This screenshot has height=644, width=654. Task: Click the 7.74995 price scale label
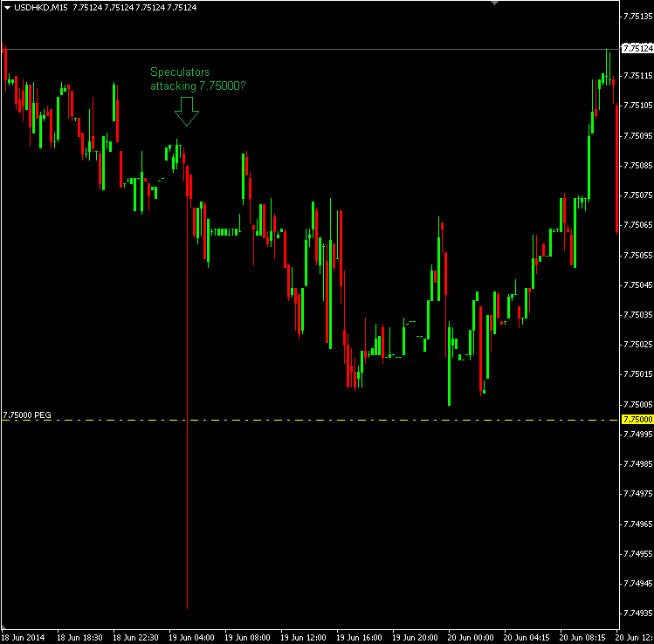click(637, 435)
